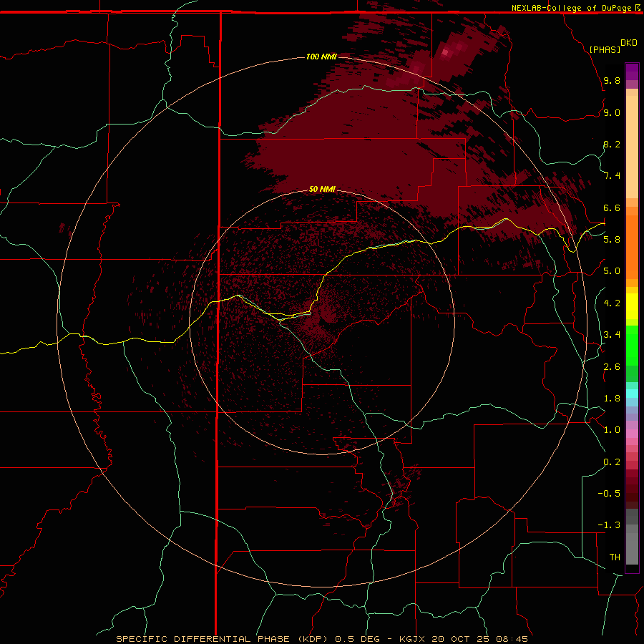Select the 0.2 scale value
Screen dimensions: 644x644
612,462
